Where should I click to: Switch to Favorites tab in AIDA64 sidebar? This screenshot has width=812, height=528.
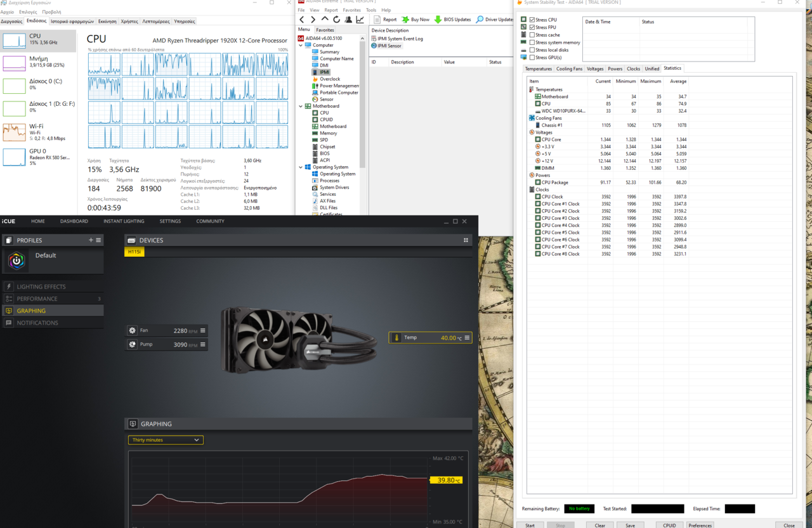325,30
